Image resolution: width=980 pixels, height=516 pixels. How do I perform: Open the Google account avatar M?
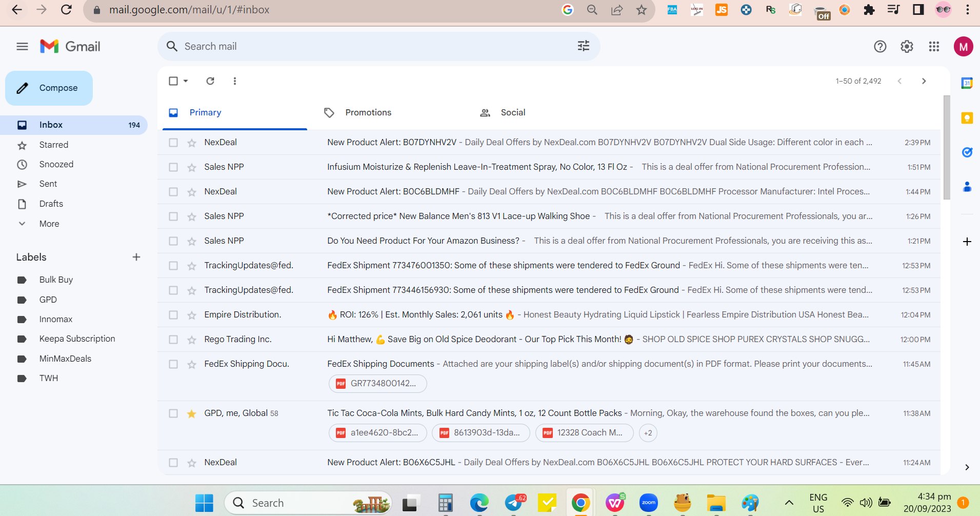pos(963,47)
